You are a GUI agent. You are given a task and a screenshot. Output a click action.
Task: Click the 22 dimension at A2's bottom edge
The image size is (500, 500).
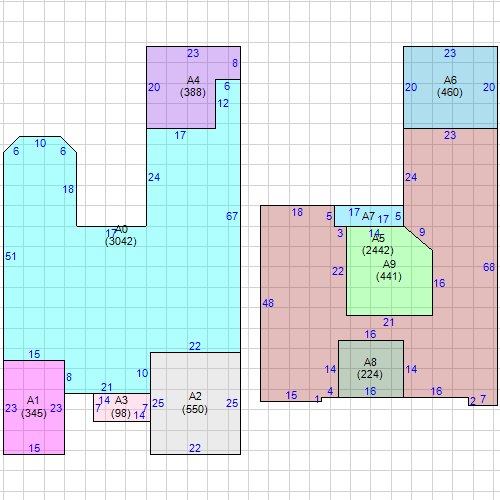coord(195,448)
